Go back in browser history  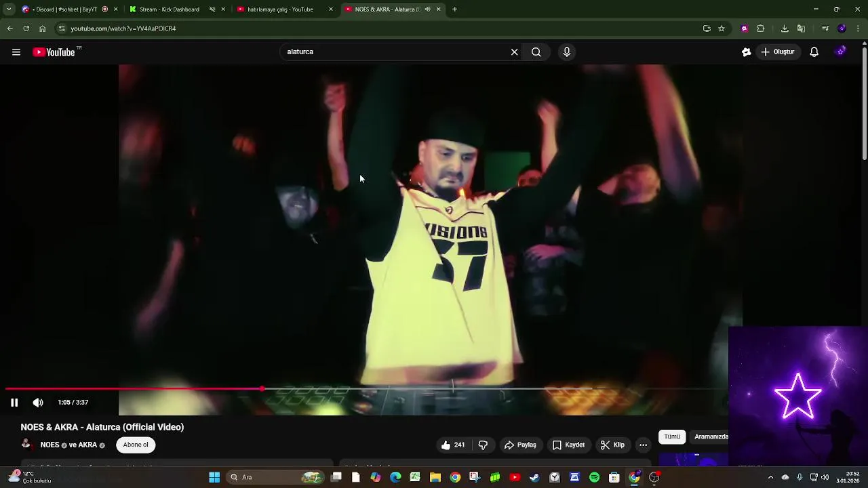click(x=10, y=28)
